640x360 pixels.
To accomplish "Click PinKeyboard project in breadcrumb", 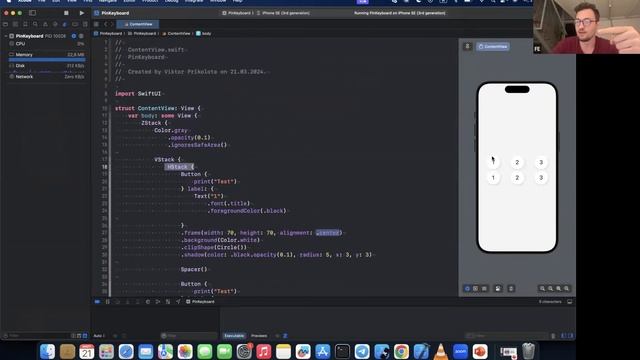I will click(108, 33).
